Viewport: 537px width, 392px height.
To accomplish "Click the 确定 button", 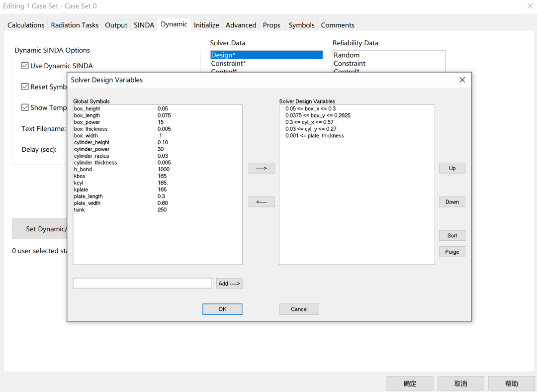I will pyautogui.click(x=410, y=384).
